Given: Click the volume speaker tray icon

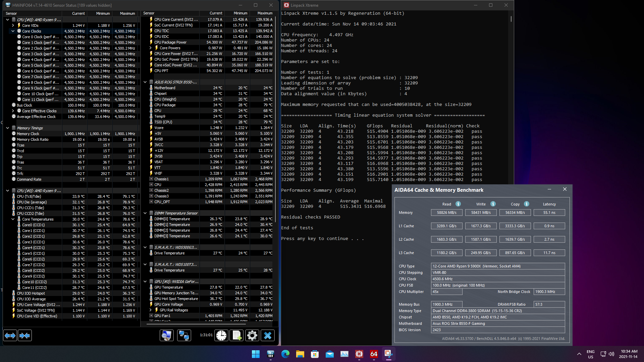Looking at the screenshot, I should point(611,354).
